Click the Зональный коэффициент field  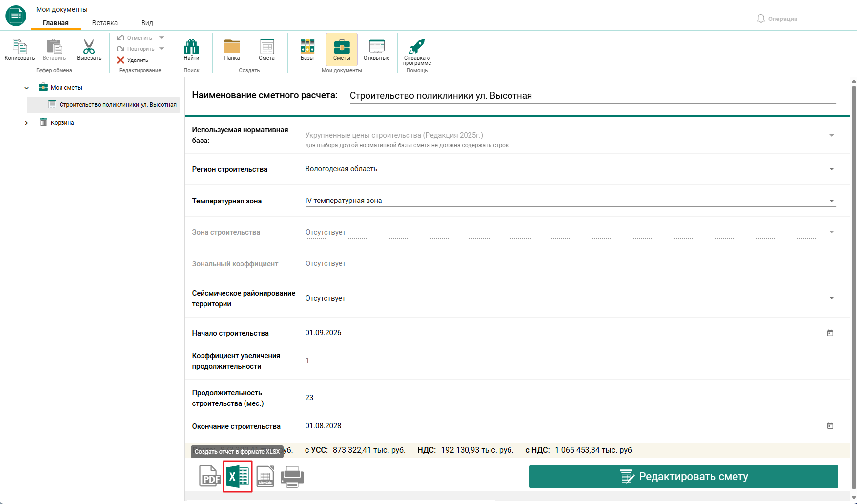[571, 263]
